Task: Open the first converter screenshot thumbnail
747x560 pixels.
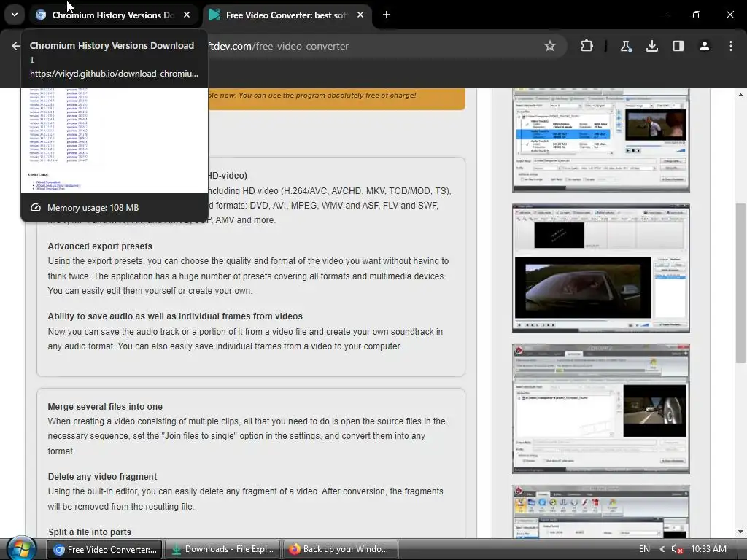Action: pyautogui.click(x=601, y=140)
